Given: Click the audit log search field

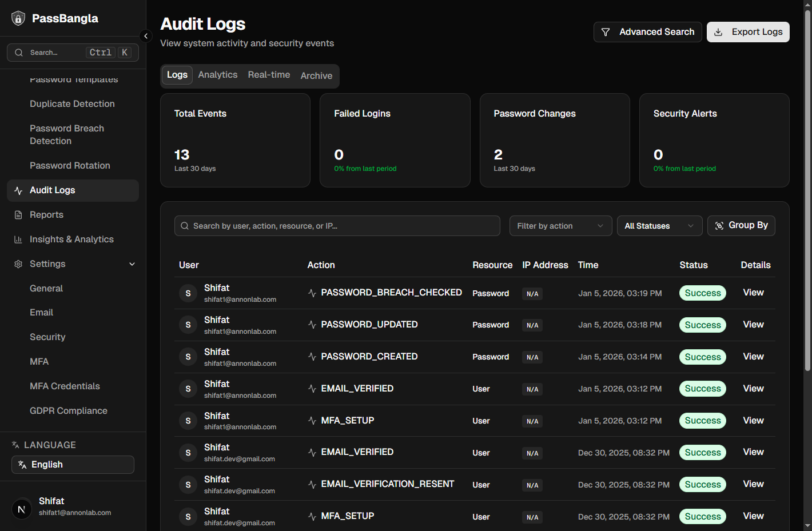Looking at the screenshot, I should pyautogui.click(x=337, y=226).
